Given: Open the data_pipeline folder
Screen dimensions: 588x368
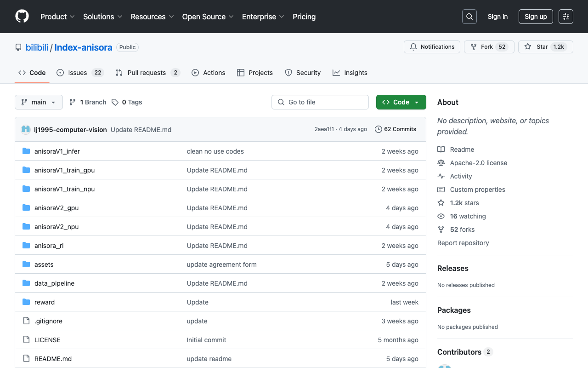Looking at the screenshot, I should point(54,283).
